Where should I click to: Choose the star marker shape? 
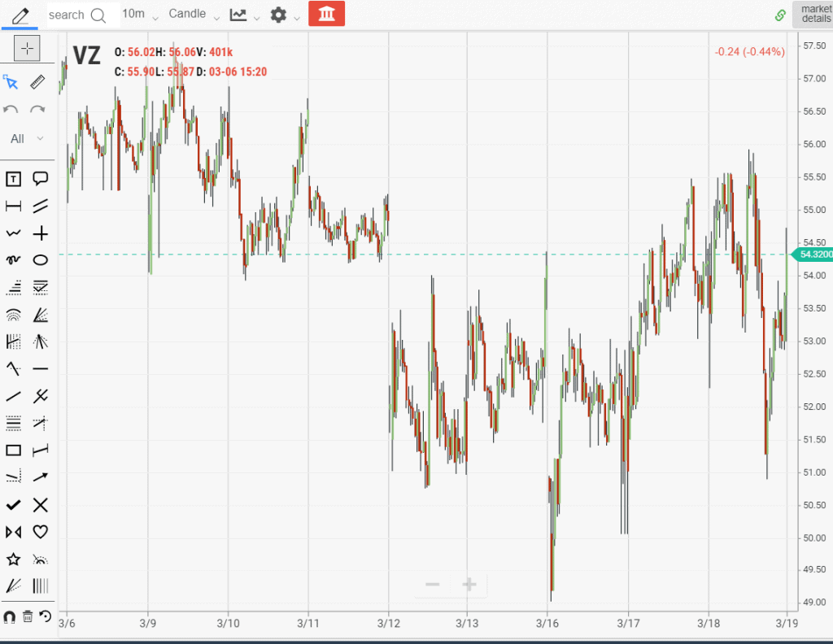tap(13, 559)
